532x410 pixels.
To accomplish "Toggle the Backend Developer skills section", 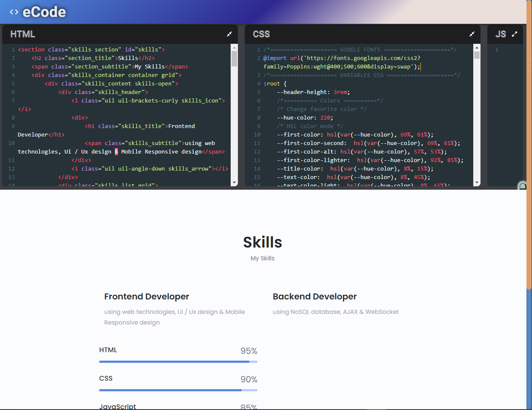I will pyautogui.click(x=315, y=296).
